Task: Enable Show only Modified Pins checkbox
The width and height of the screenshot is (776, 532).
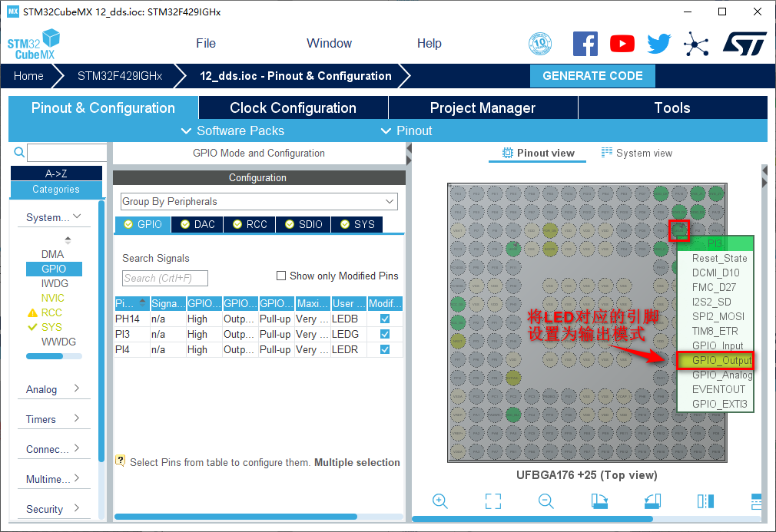Action: point(281,276)
